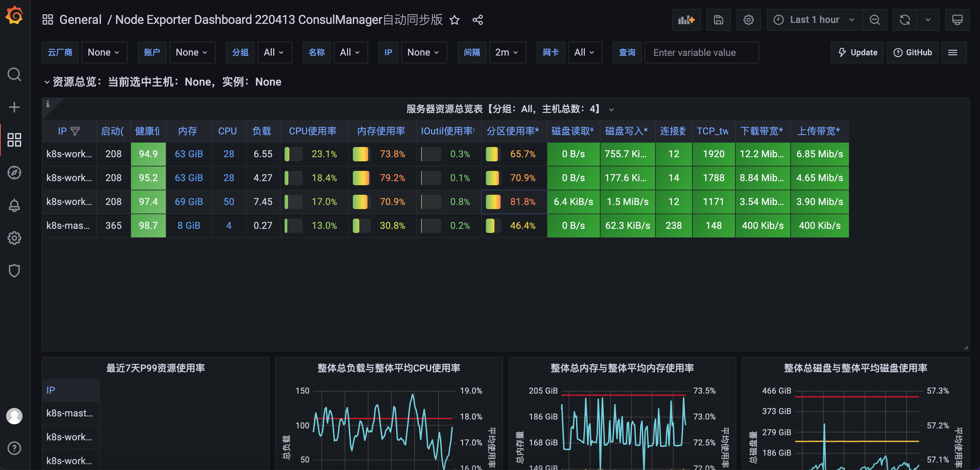Click the sidebar Create plus icon
The height and width of the screenshot is (470, 980).
[14, 107]
